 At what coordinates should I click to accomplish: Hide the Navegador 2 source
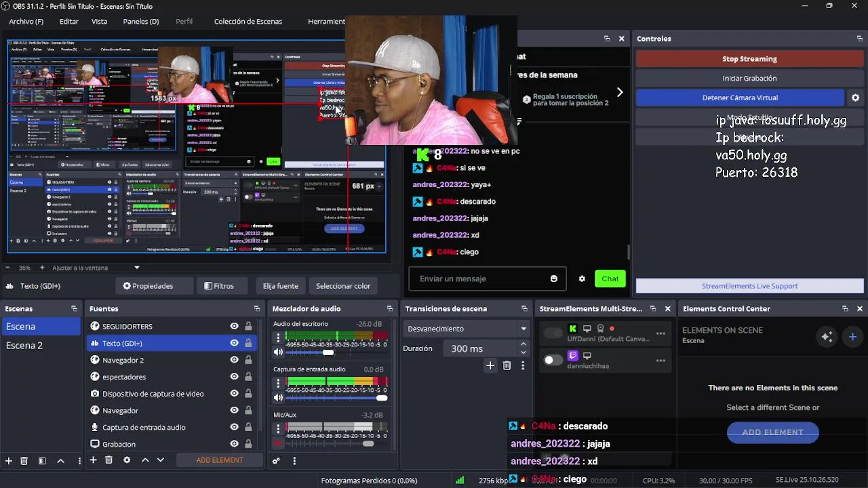[234, 360]
